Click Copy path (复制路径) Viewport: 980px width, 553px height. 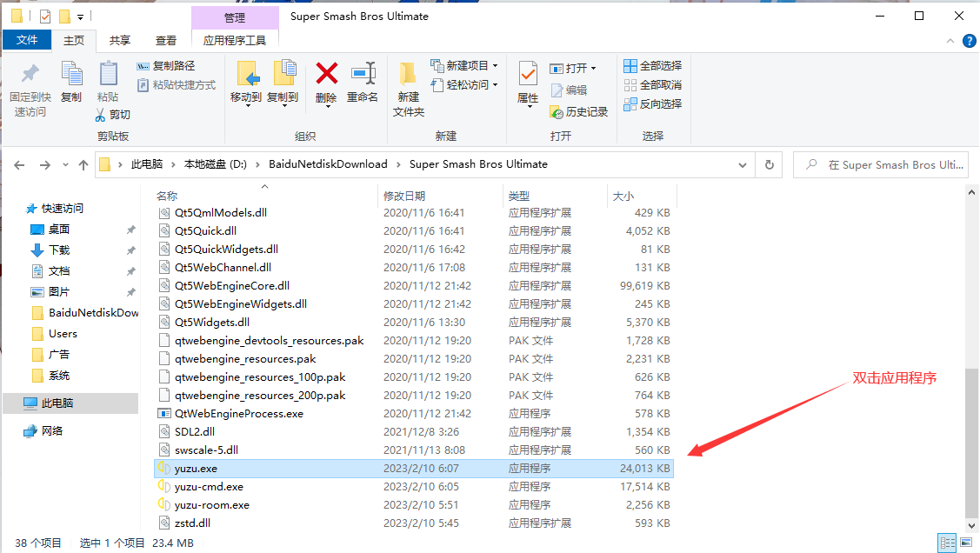tap(166, 65)
